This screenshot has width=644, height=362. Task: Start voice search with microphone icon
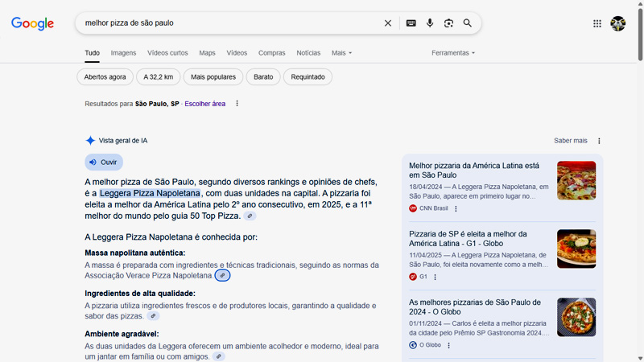point(430,23)
